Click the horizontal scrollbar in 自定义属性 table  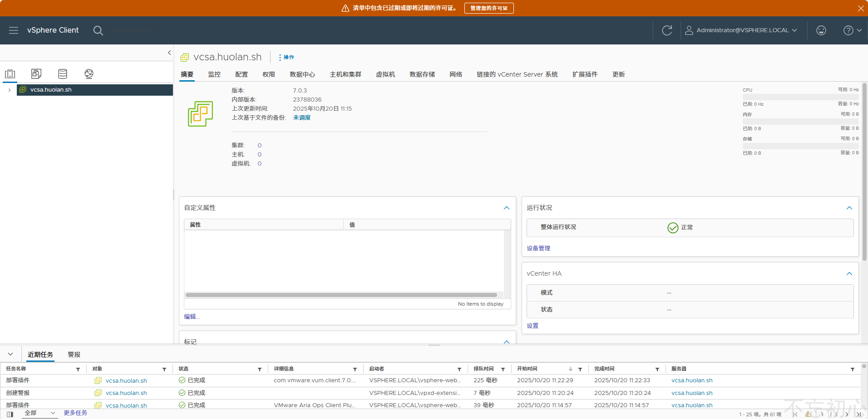341,295
